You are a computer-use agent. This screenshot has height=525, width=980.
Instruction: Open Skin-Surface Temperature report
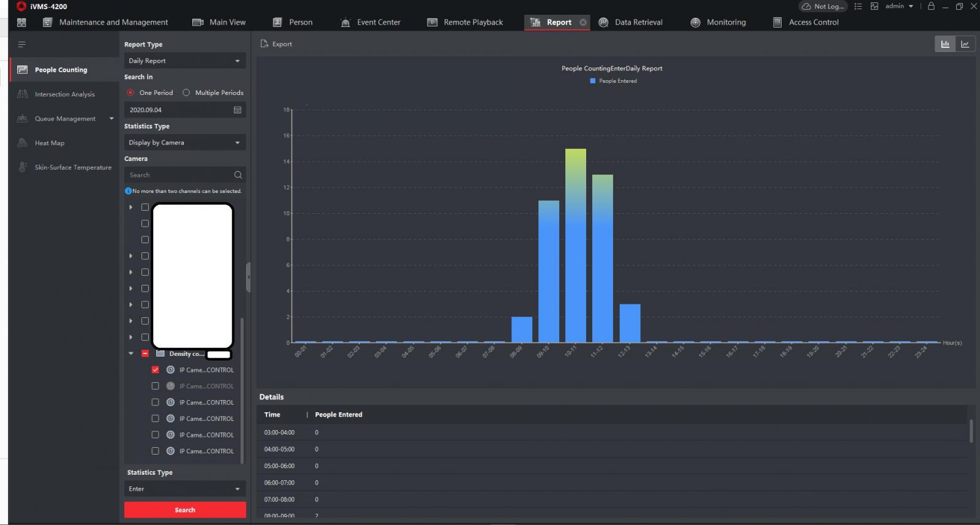pyautogui.click(x=73, y=167)
